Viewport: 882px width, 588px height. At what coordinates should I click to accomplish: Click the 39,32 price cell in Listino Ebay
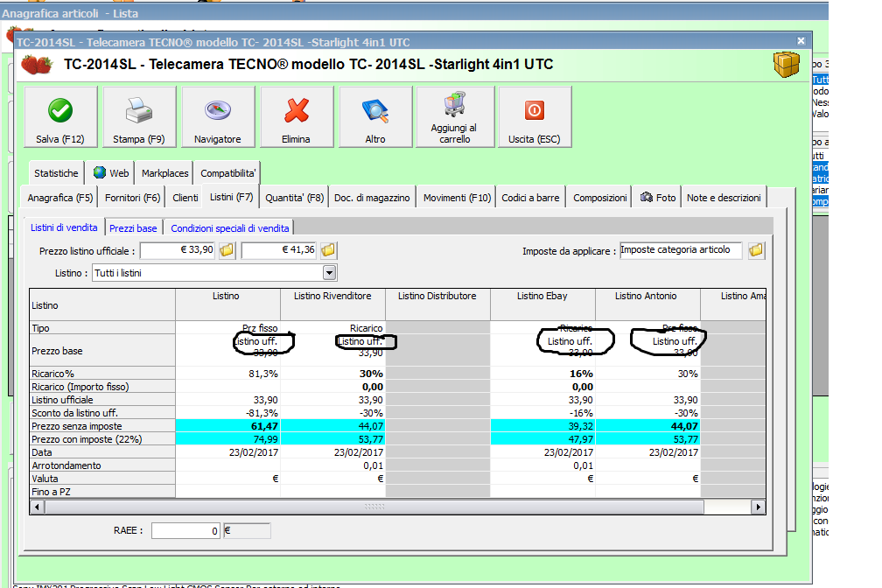click(x=542, y=426)
